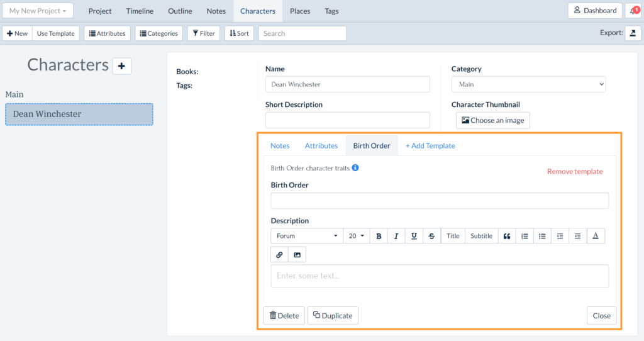Go to the Timeline menu item
The width and height of the screenshot is (644, 341).
pos(140,11)
